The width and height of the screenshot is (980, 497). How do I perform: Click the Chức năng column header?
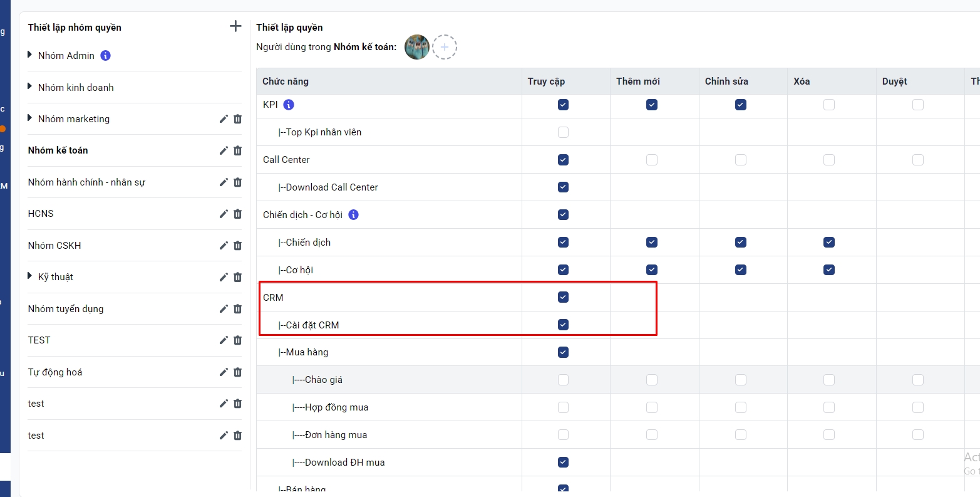coord(286,81)
